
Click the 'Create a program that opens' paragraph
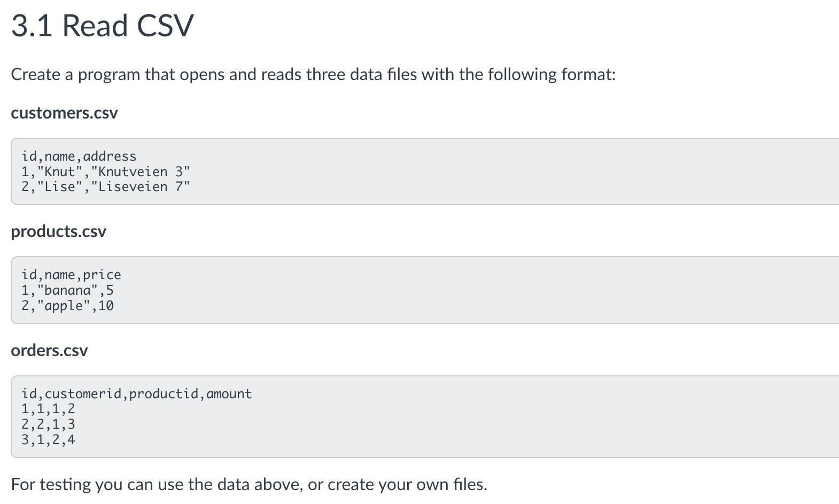click(x=313, y=74)
